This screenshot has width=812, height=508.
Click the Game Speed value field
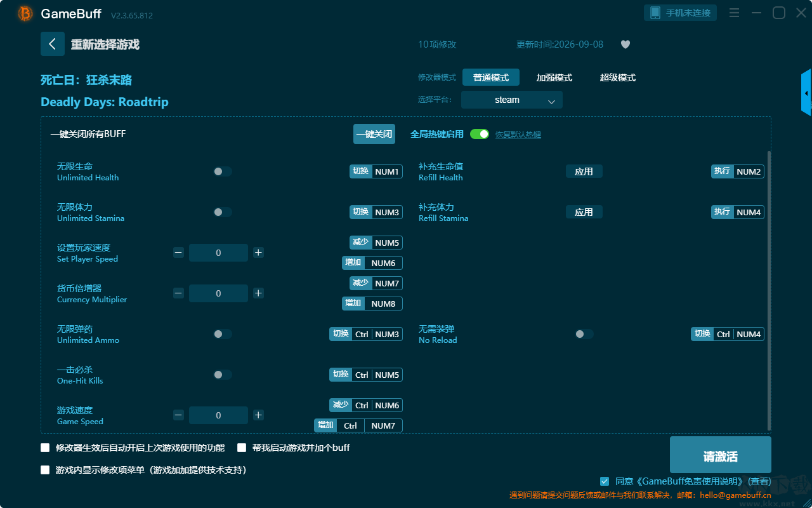pyautogui.click(x=218, y=415)
